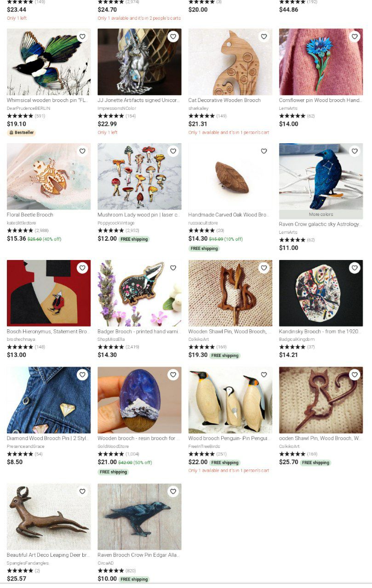Click the Bestseller badge under magpie brooch
Image resolution: width=372 pixels, height=588 pixels.
21,133
